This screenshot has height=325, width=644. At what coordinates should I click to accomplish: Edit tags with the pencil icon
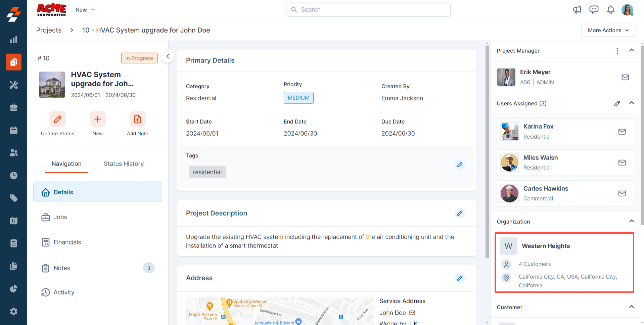click(460, 165)
